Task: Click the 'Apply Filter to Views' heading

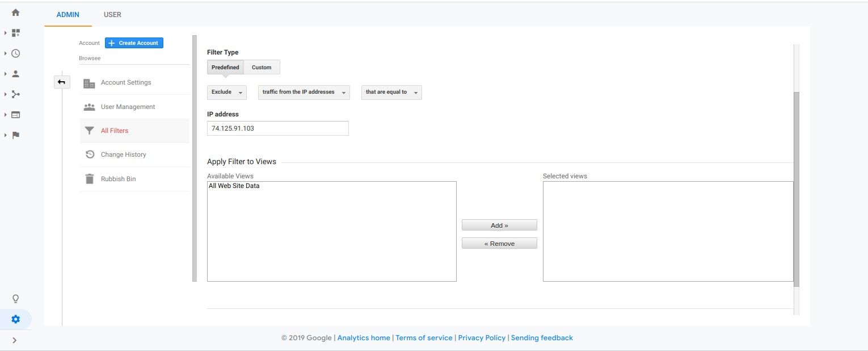Action: [x=242, y=162]
